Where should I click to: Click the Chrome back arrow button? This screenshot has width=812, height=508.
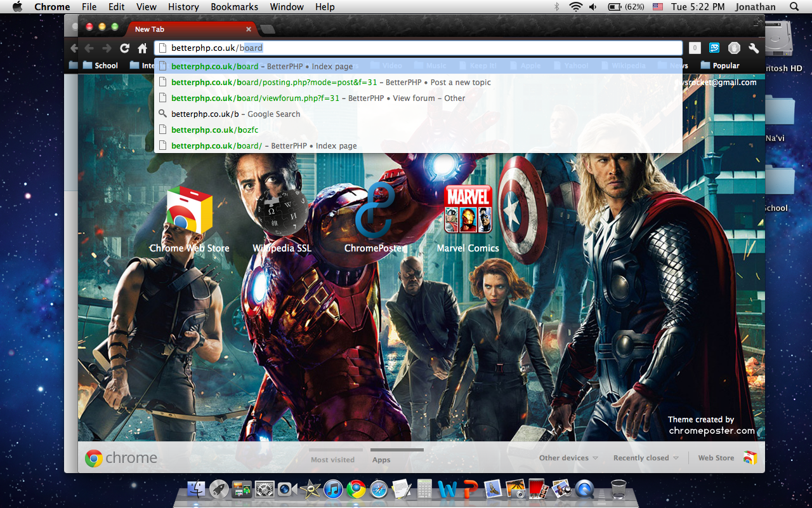click(89, 48)
